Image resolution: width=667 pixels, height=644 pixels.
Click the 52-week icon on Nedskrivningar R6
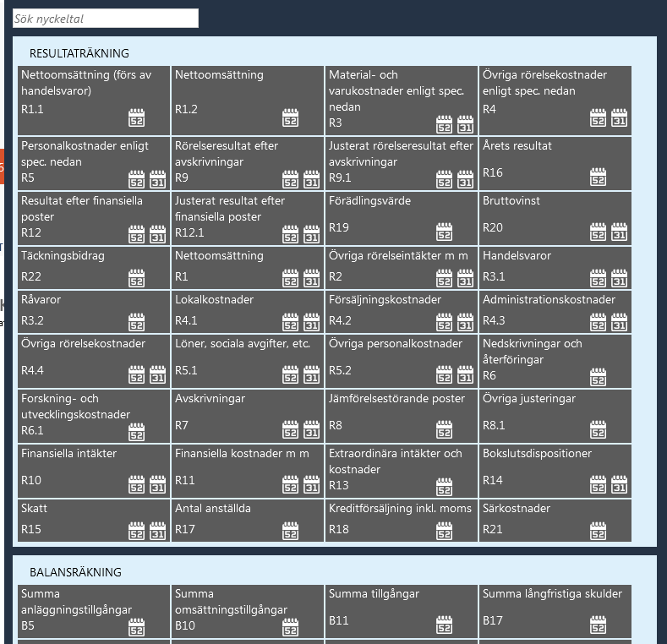pos(598,377)
